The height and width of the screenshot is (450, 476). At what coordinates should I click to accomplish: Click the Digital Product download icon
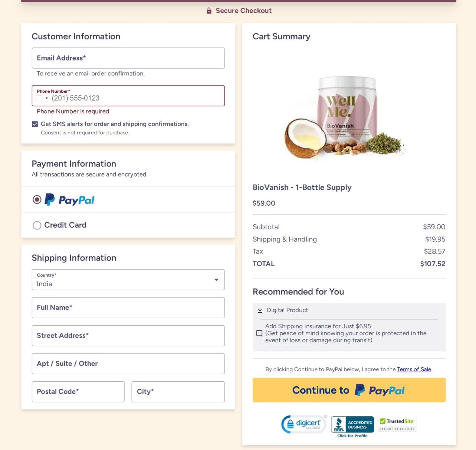(x=260, y=310)
